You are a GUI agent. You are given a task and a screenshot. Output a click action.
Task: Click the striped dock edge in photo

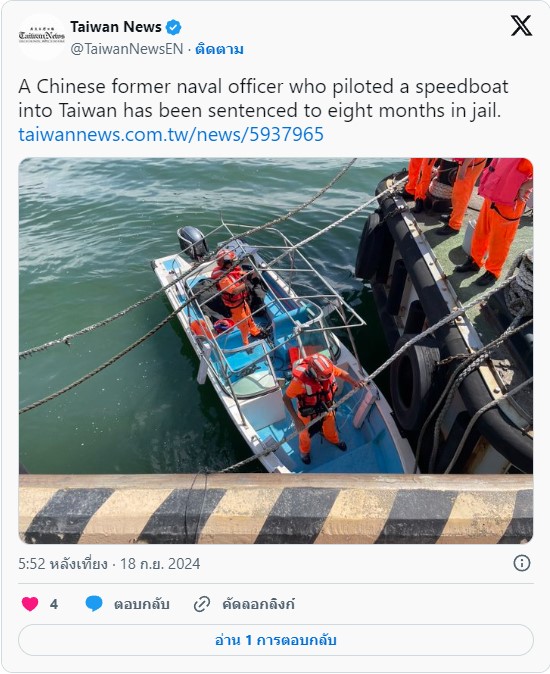(x=276, y=509)
